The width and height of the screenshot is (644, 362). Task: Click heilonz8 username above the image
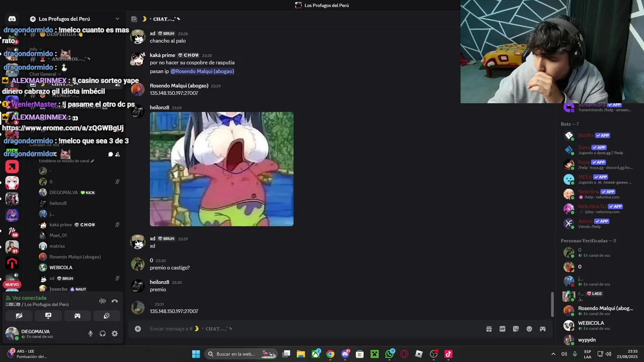[x=159, y=108]
